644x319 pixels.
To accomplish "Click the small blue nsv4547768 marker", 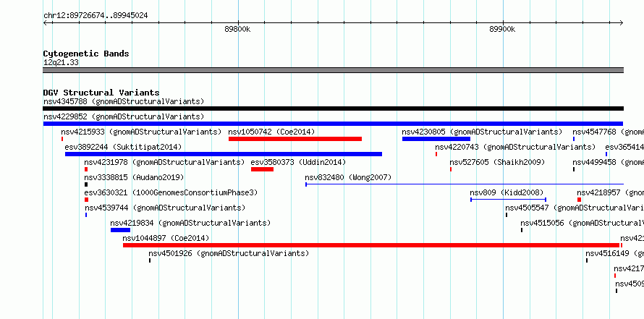I will (x=574, y=139).
